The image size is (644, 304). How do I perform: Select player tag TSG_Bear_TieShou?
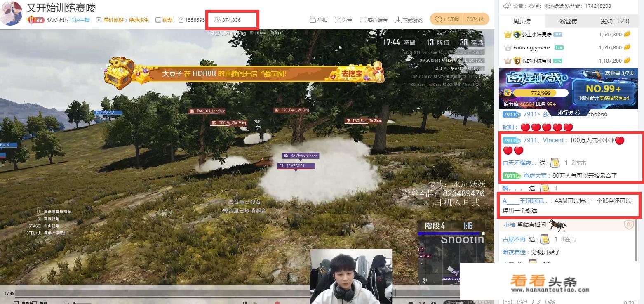363,121
